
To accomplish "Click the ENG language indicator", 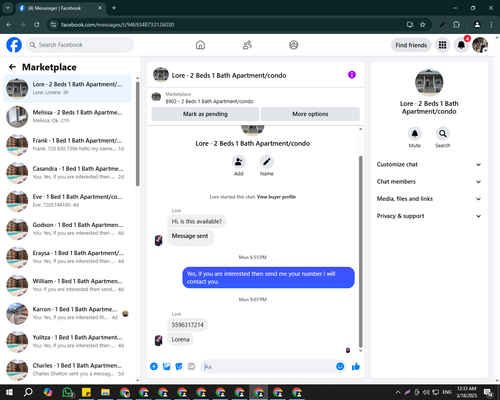I will point(447,392).
